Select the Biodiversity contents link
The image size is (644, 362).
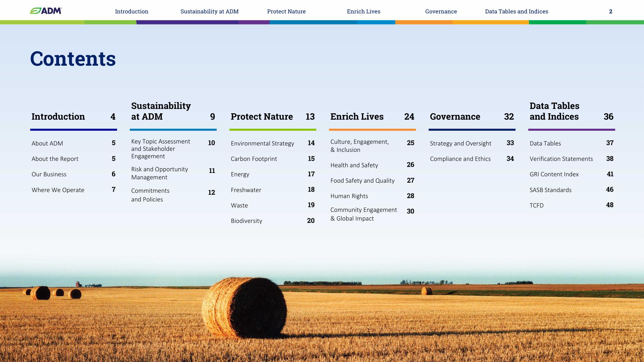247,221
